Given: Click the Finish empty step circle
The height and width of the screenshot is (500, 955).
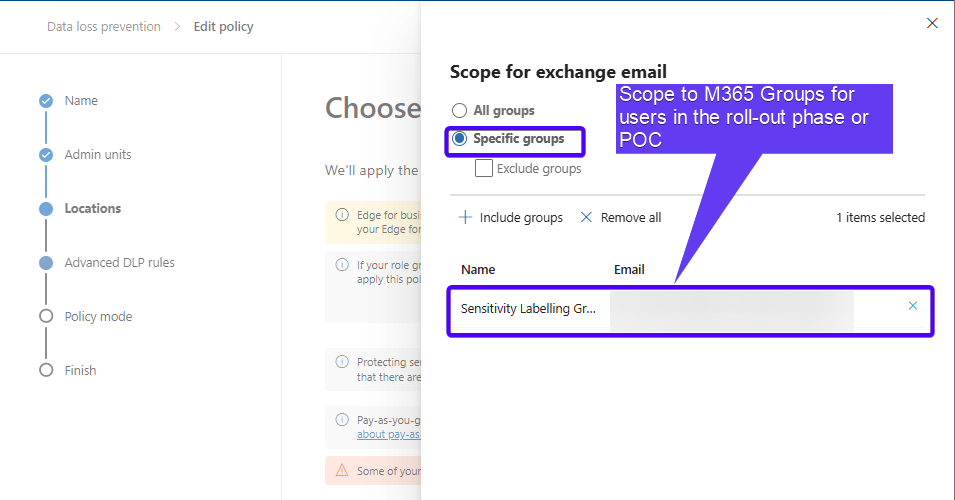Looking at the screenshot, I should 46,370.
